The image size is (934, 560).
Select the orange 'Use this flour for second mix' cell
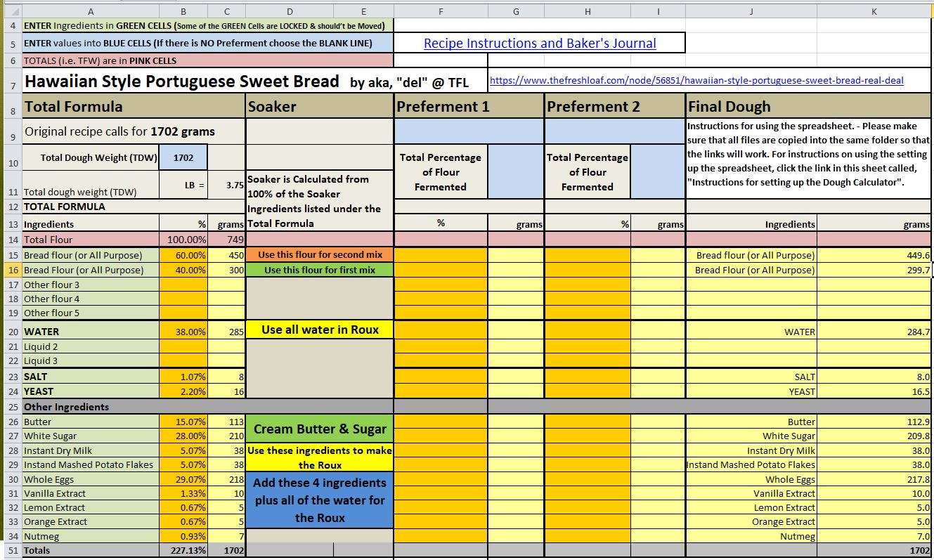[x=319, y=255]
